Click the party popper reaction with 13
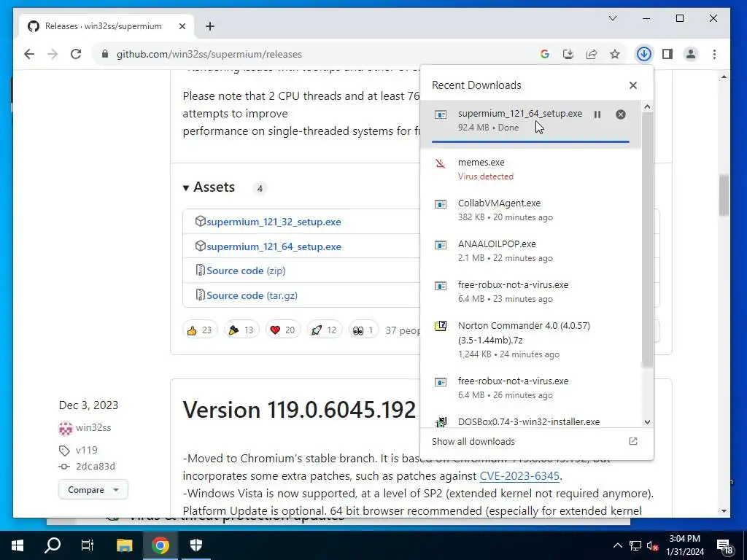Image resolution: width=747 pixels, height=560 pixels. 241,330
